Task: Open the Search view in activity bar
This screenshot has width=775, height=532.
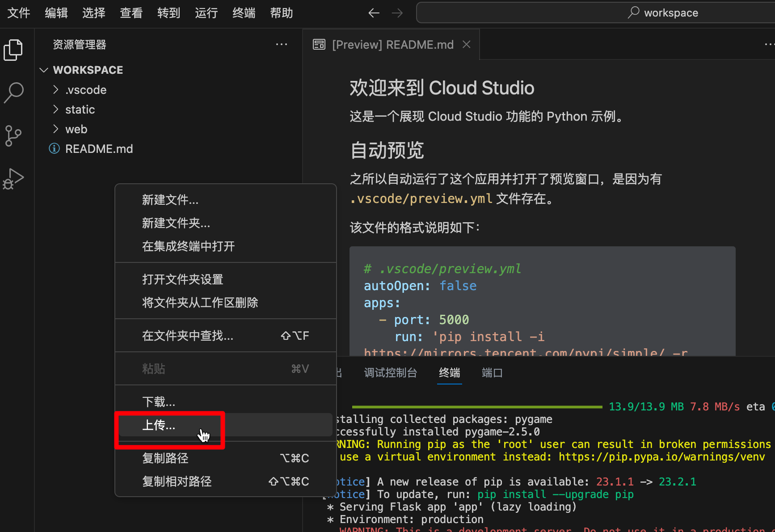Action: [13, 93]
